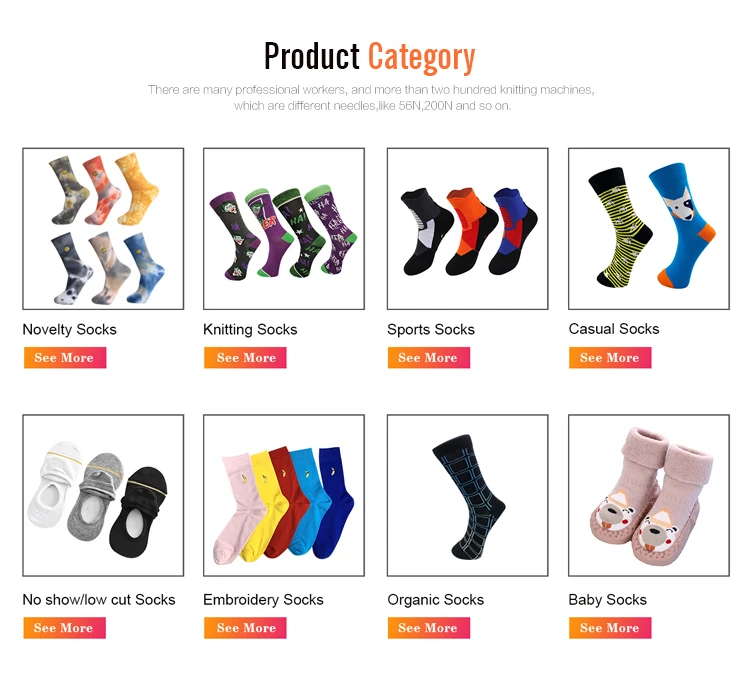
Task: Click See More under Casual Socks
Action: tap(610, 358)
